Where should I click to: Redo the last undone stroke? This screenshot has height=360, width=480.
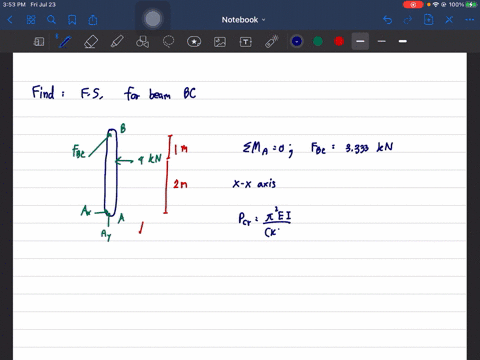coord(408,20)
